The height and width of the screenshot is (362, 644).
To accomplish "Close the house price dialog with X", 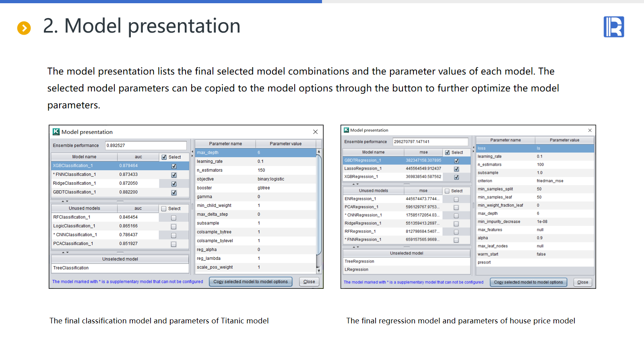I will (x=590, y=130).
